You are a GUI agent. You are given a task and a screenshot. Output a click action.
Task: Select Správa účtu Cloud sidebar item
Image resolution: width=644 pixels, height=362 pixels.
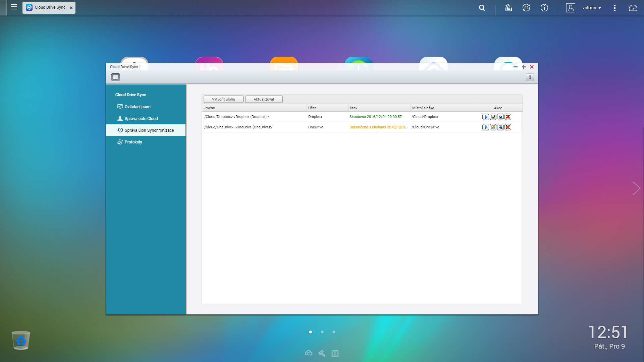point(141,119)
